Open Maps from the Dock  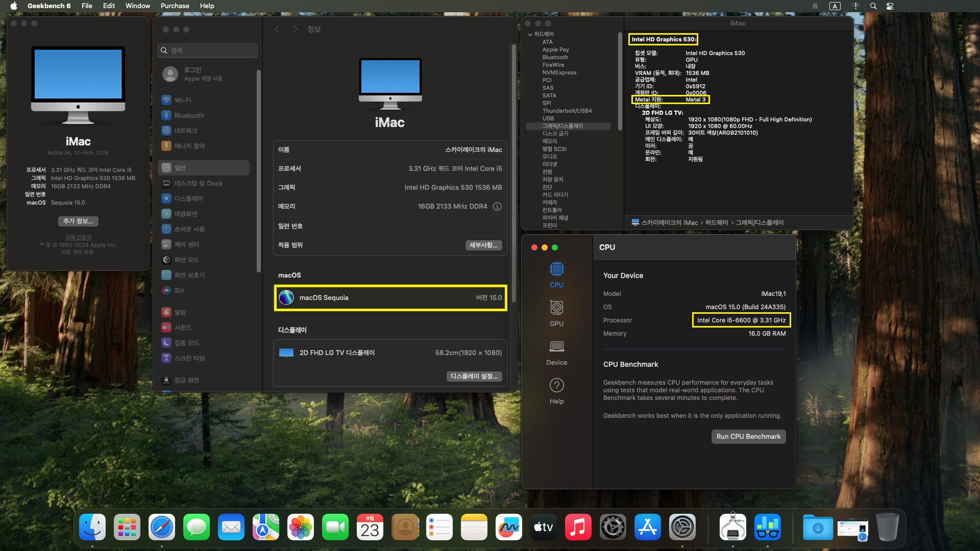coord(266,527)
